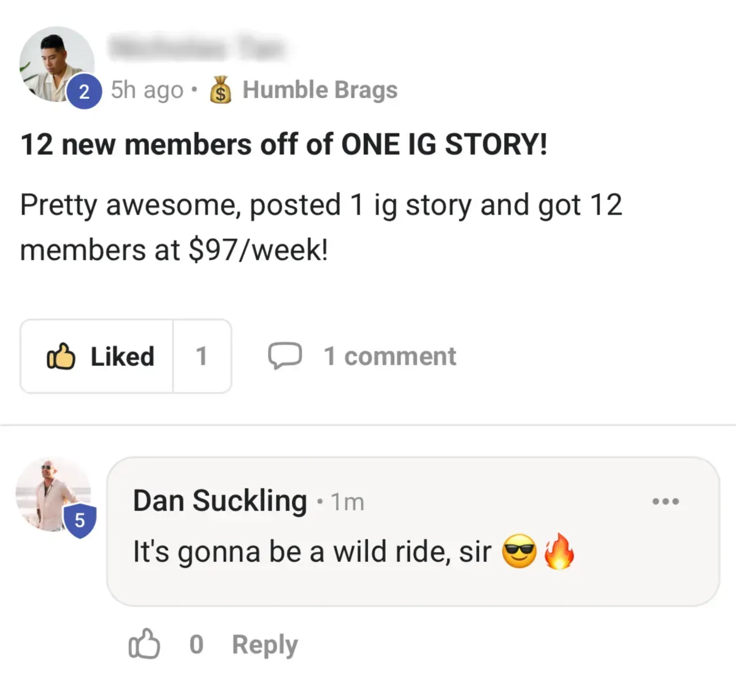Viewport: 736px width, 700px height.
Task: Click the money bag category icon
Action: click(220, 90)
